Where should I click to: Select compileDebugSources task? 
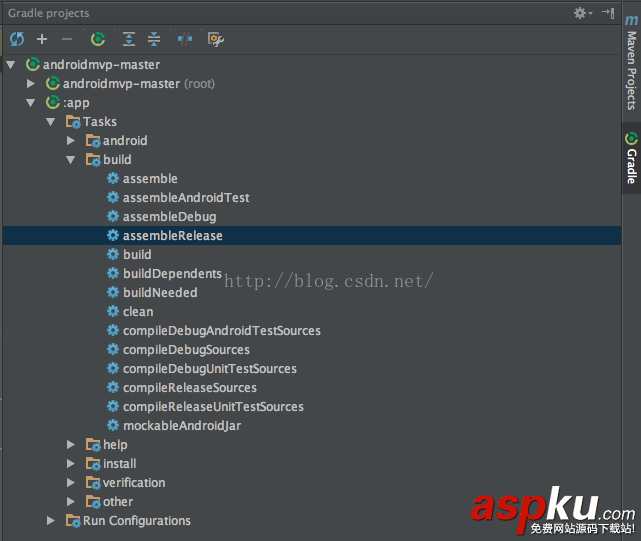click(186, 350)
